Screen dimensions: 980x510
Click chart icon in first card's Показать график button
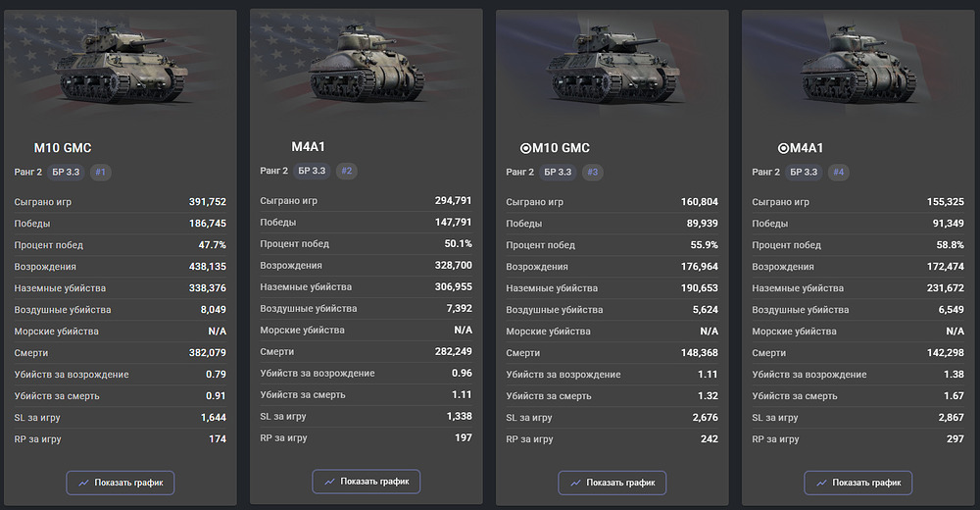[84, 483]
